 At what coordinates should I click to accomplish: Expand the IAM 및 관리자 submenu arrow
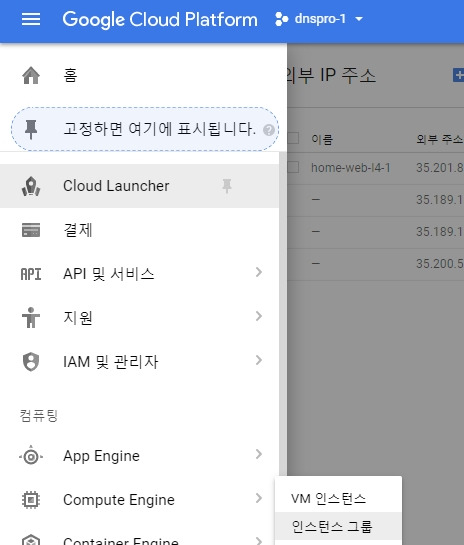pos(258,360)
